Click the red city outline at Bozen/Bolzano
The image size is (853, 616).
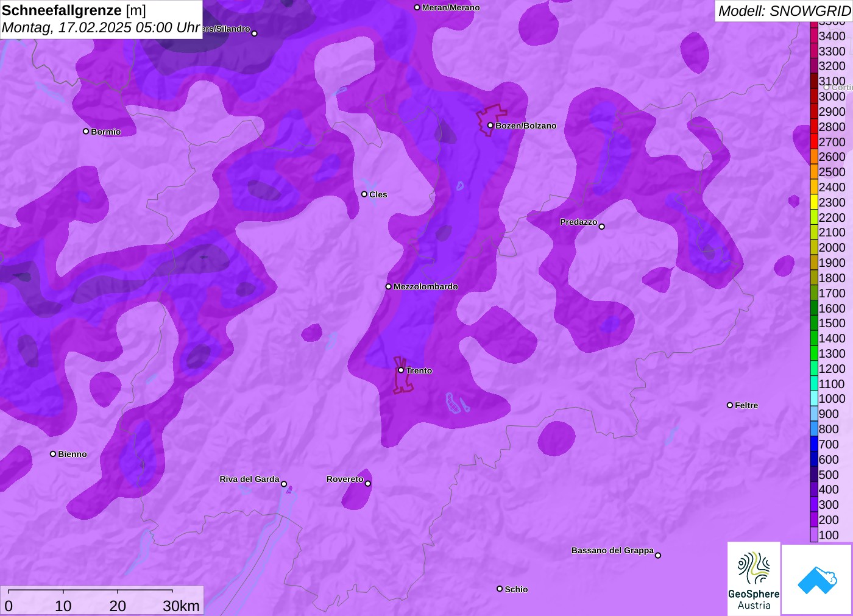pyautogui.click(x=491, y=120)
